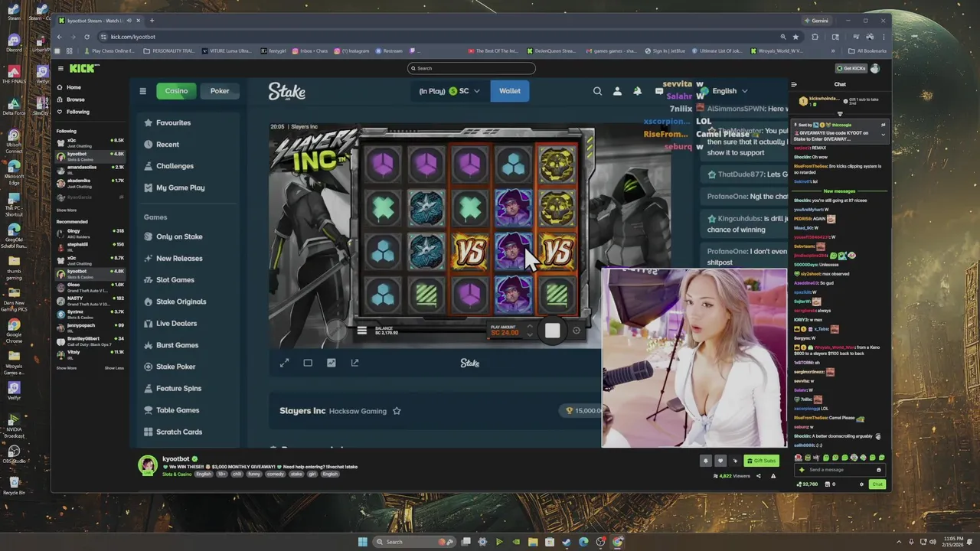This screenshot has height=551, width=980.
Task: Open My Game Play section
Action: click(175, 187)
